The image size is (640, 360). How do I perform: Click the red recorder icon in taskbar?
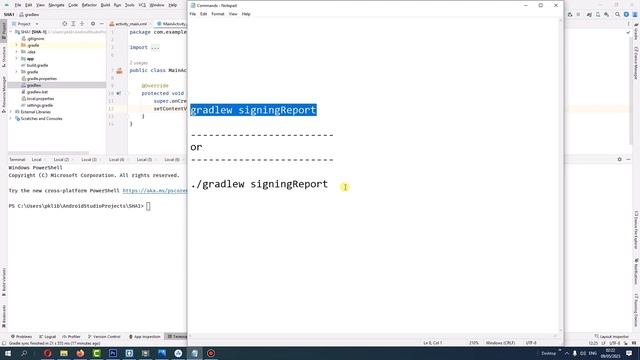pos(211,353)
